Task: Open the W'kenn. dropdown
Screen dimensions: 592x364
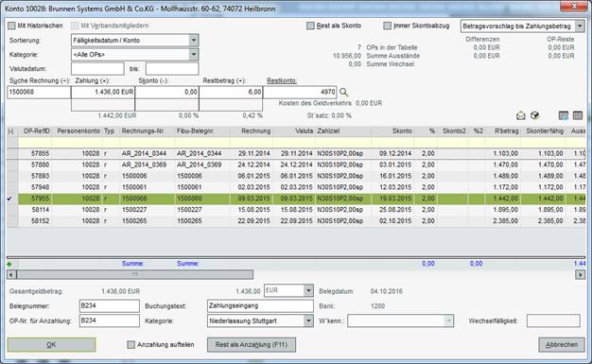Action: pos(448,321)
